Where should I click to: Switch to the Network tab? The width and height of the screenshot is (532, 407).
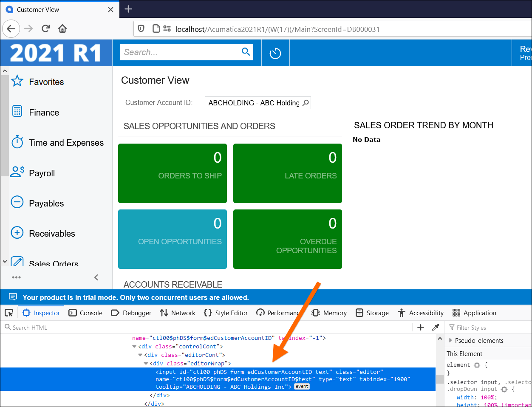(178, 313)
